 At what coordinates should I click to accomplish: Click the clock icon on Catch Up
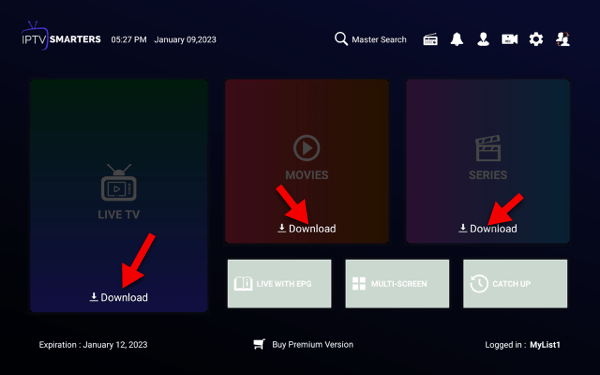click(x=479, y=284)
